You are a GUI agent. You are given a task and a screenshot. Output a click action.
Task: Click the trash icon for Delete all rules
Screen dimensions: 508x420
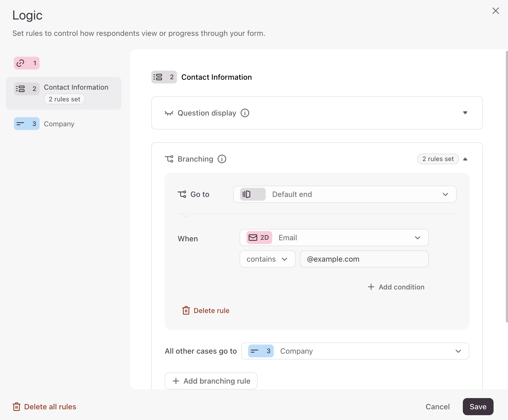point(17,407)
